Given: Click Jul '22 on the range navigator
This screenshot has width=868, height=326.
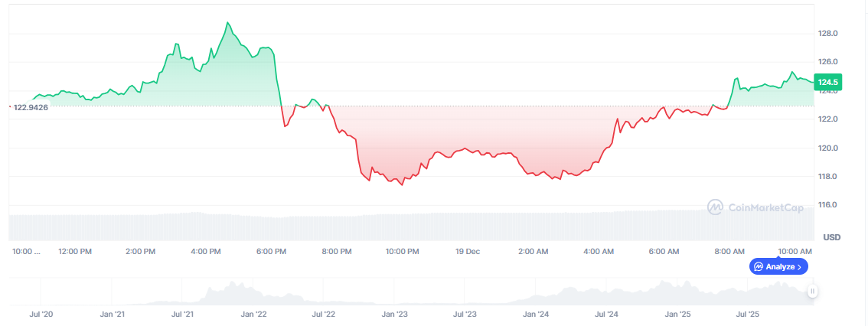Looking at the screenshot, I should pyautogui.click(x=324, y=315).
